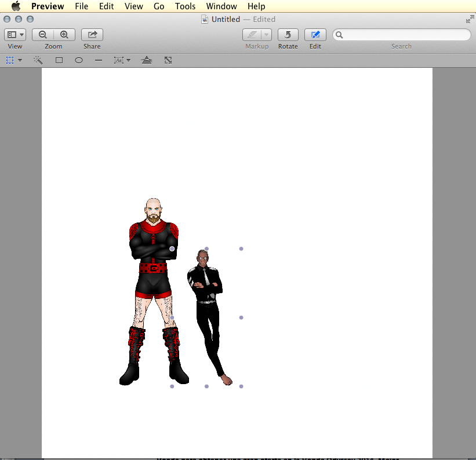Select the Instant Alpha magic wand tool

tap(38, 60)
